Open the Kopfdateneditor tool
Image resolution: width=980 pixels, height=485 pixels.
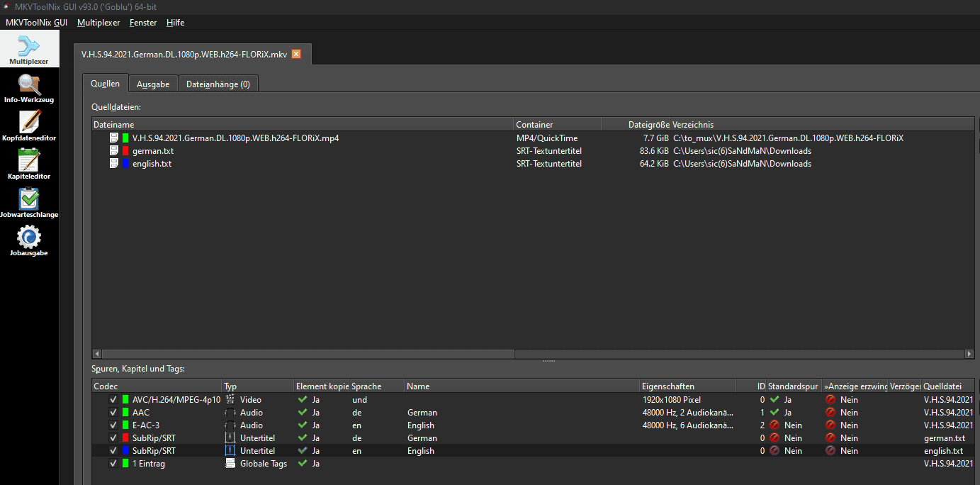(29, 126)
